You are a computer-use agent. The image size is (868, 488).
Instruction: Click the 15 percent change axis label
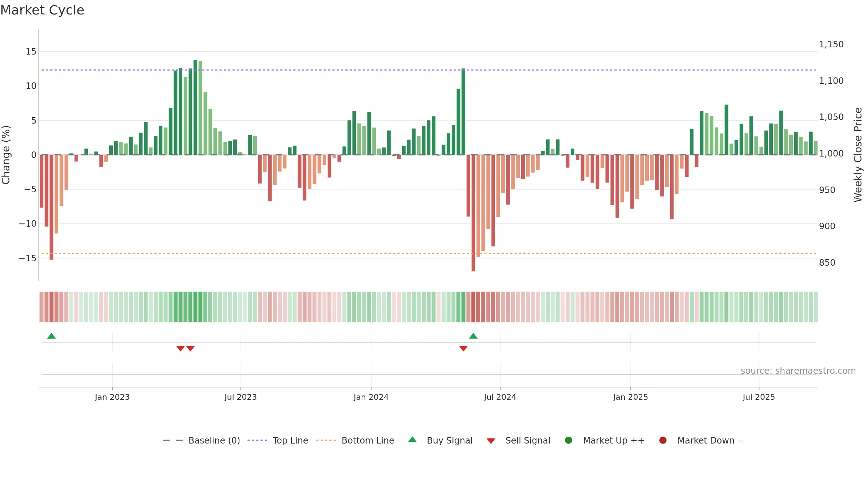coord(31,51)
